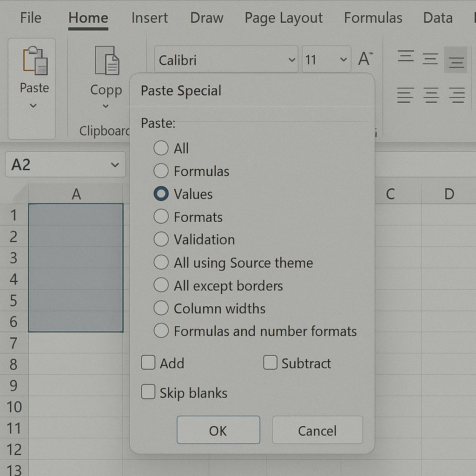The width and height of the screenshot is (476, 476).
Task: Switch to the Page Layout tab
Action: pyautogui.click(x=284, y=18)
